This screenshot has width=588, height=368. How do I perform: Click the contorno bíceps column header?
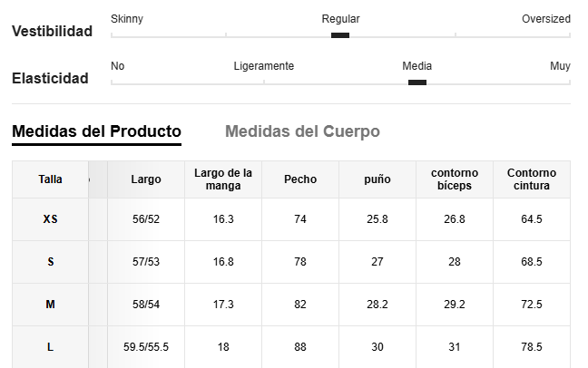click(455, 179)
